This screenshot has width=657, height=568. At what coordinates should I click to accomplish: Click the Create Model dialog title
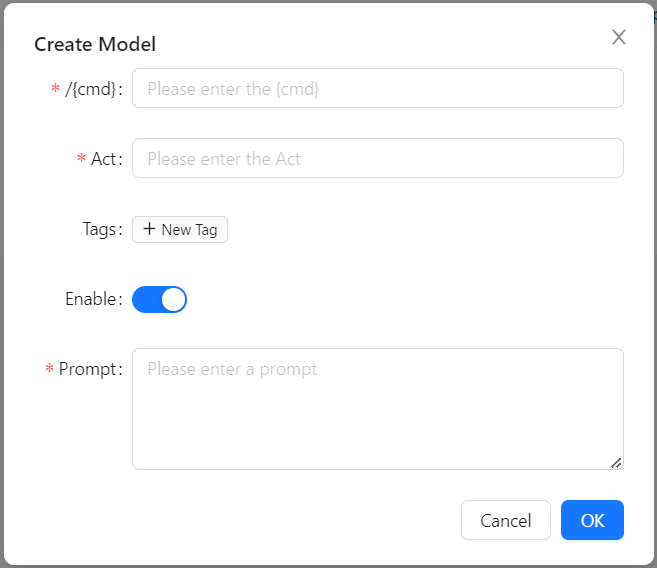click(x=95, y=44)
